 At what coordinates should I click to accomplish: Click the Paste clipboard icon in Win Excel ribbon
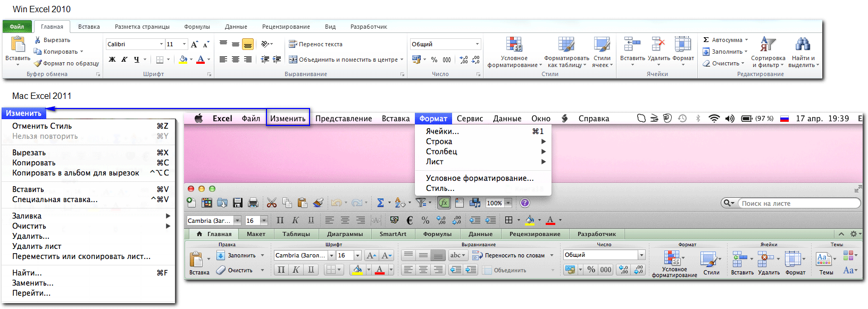click(x=18, y=44)
